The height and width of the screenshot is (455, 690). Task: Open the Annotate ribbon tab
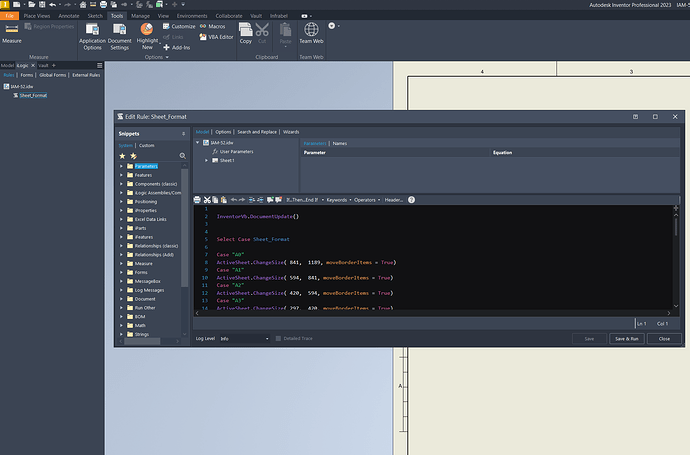click(x=69, y=16)
